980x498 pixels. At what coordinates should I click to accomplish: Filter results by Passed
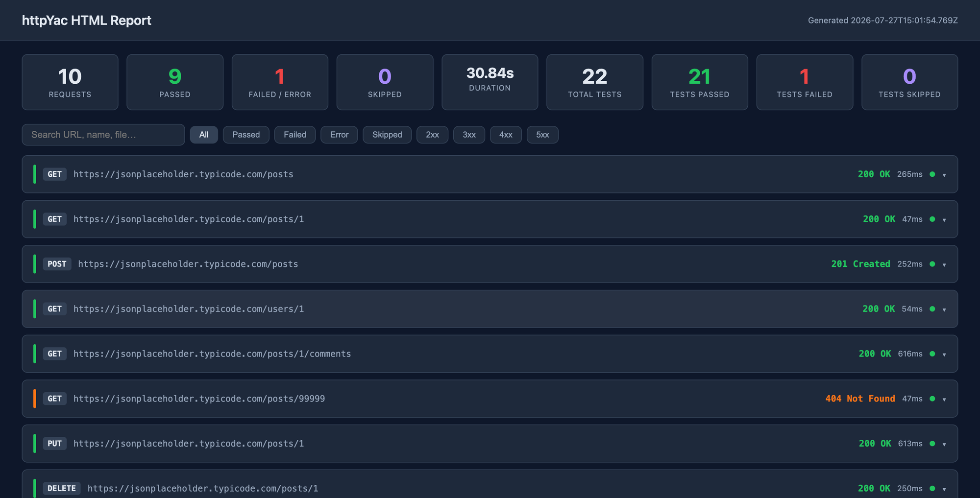click(246, 135)
